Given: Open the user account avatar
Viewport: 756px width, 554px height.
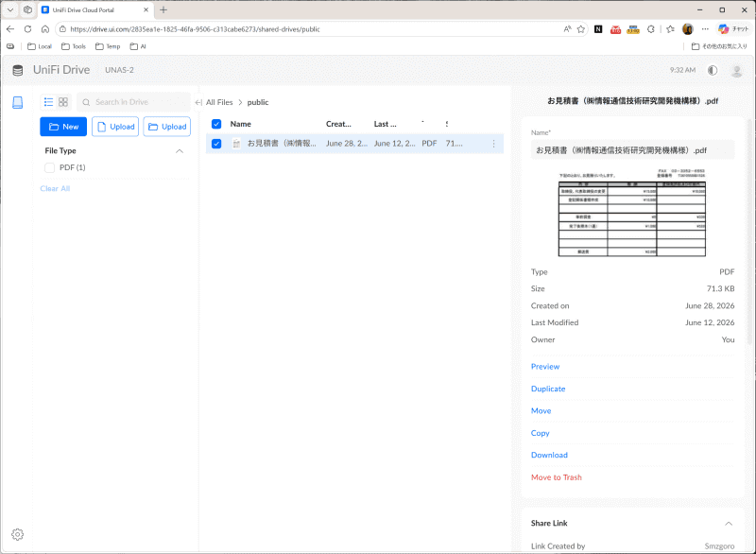Looking at the screenshot, I should (x=736, y=71).
